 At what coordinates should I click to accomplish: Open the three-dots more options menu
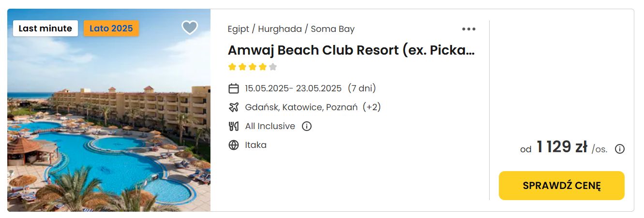pos(468,29)
